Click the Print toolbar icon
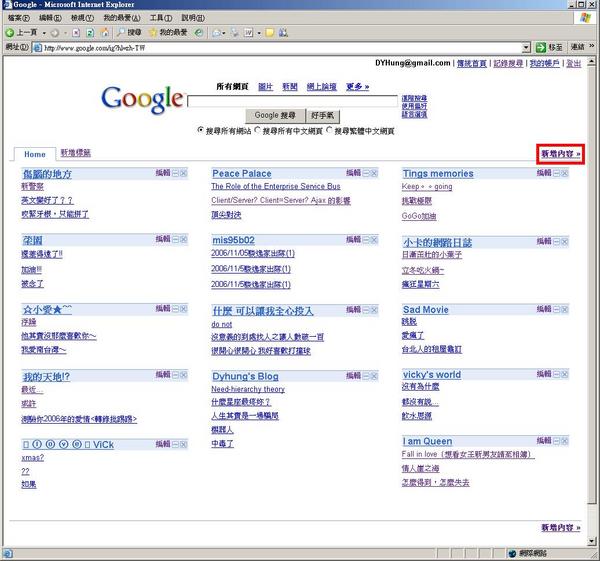Image resolution: width=600 pixels, height=561 pixels. (x=234, y=33)
